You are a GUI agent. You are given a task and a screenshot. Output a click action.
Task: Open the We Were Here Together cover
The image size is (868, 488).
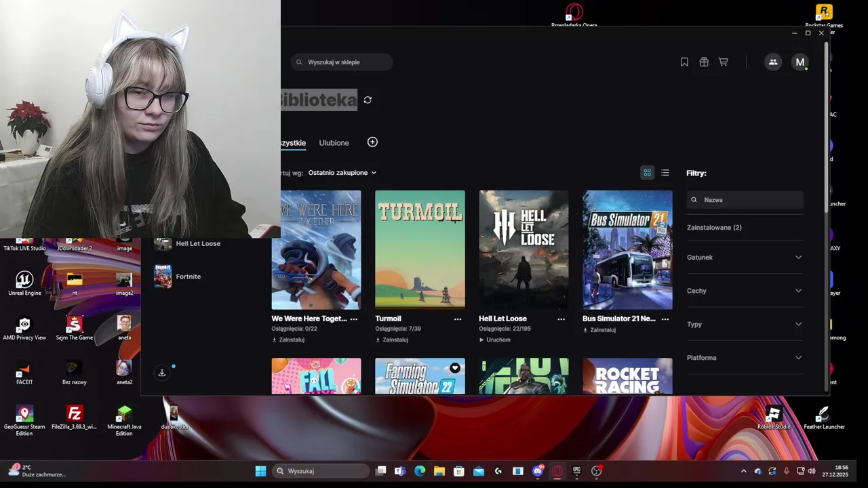pos(316,250)
